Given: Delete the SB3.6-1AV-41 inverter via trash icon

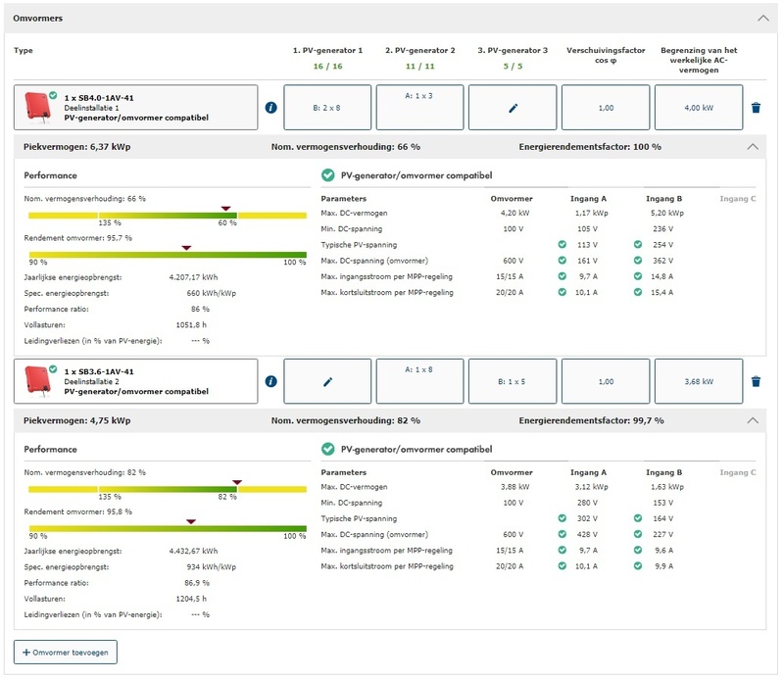Looking at the screenshot, I should [755, 382].
